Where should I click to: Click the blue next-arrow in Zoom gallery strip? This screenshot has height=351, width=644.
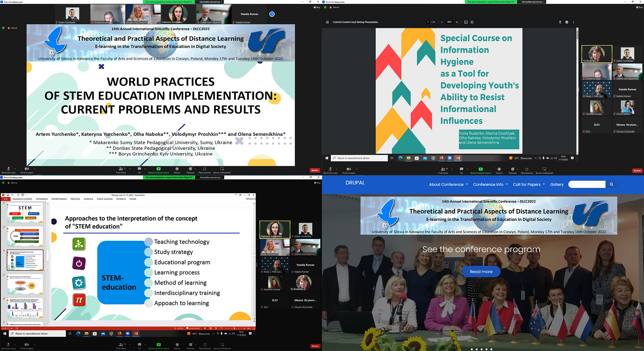(x=272, y=14)
